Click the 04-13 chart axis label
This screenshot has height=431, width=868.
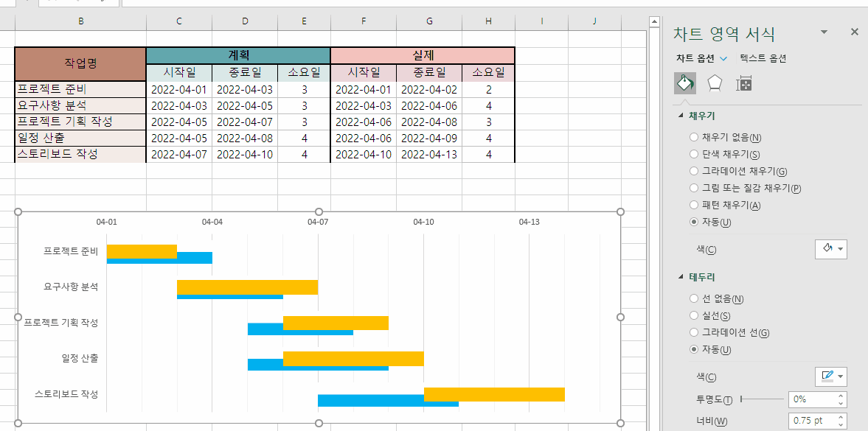529,222
